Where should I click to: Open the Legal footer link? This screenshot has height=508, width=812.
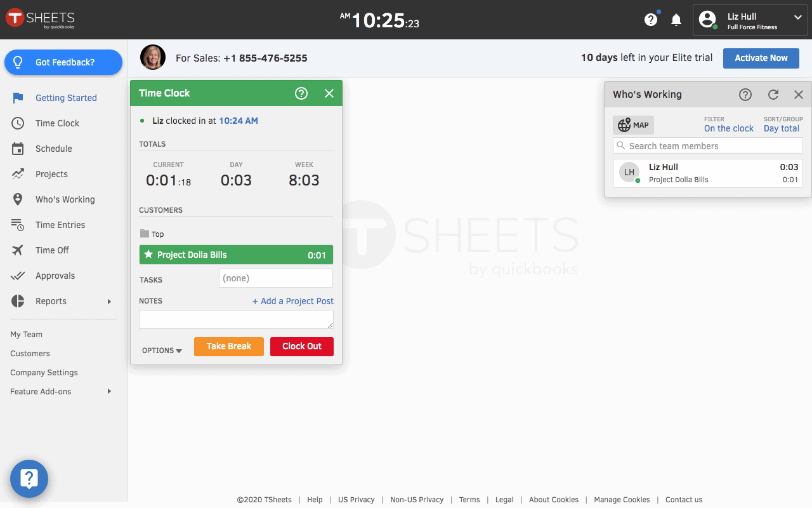tap(504, 500)
